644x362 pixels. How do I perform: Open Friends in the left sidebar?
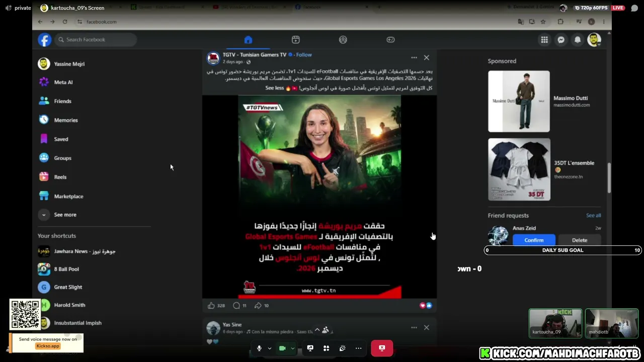(55, 101)
